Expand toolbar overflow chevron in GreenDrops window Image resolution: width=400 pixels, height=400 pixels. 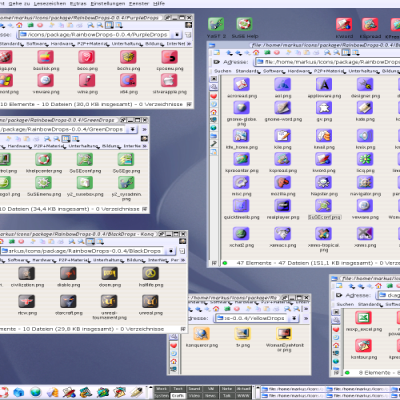click(x=144, y=129)
